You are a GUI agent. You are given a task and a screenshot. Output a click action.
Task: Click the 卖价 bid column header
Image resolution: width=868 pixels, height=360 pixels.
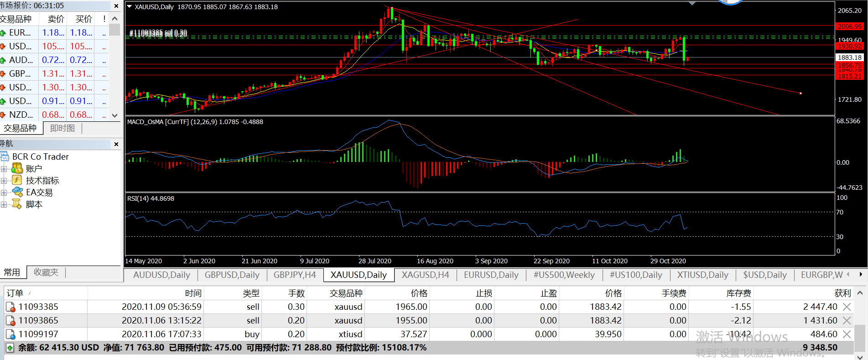pyautogui.click(x=53, y=19)
